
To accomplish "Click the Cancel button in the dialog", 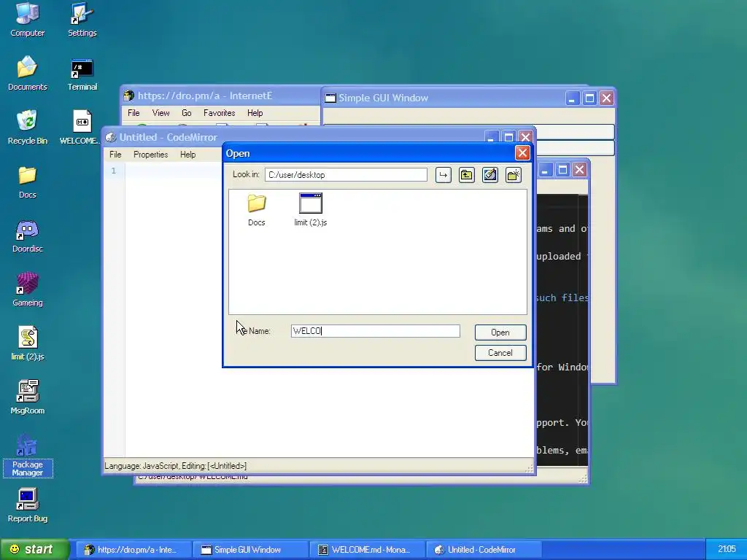I will pos(500,353).
